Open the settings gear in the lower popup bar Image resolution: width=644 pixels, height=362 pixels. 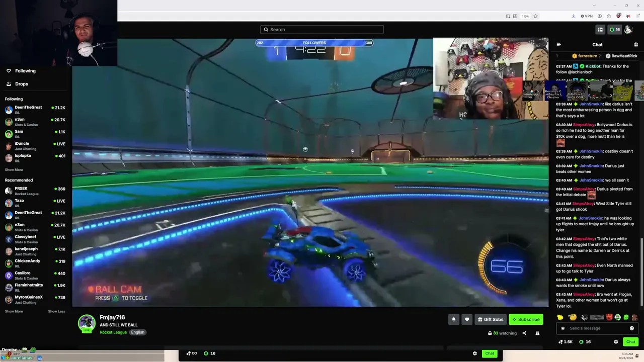[474, 353]
